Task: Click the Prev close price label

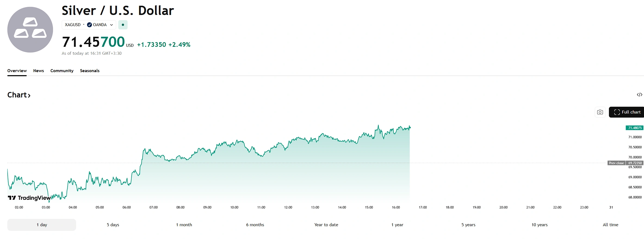Action: coord(616,163)
